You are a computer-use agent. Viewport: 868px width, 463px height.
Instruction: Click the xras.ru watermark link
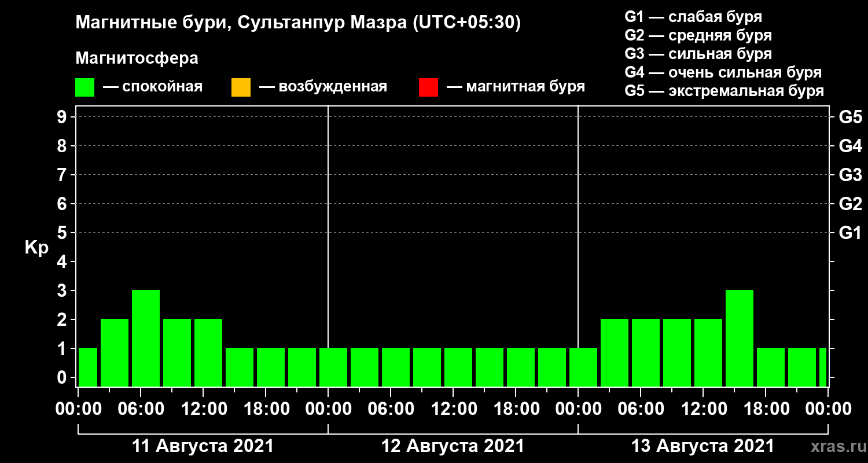coord(836,446)
